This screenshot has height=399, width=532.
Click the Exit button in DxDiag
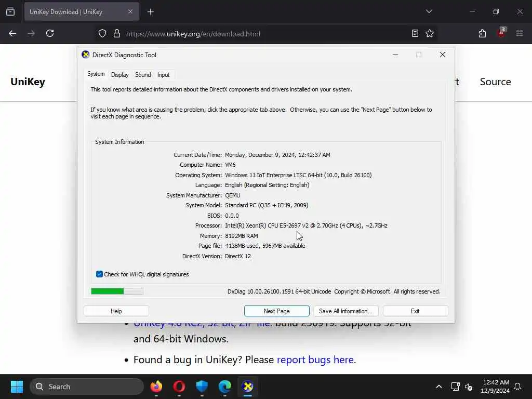pos(415,311)
